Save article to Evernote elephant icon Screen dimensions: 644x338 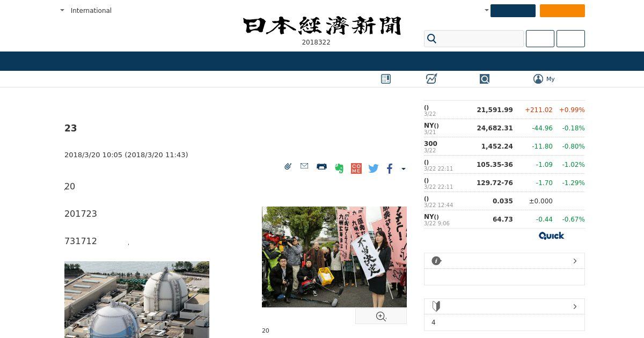point(339,168)
